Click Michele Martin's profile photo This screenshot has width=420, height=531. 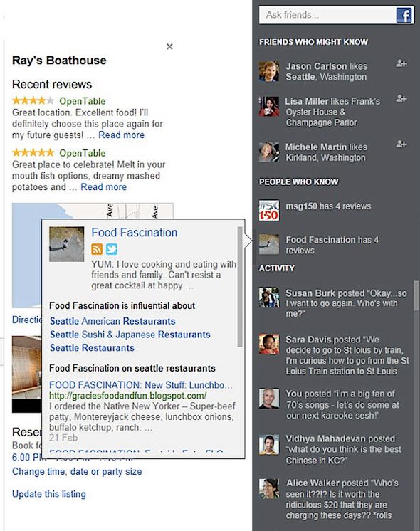(x=269, y=152)
